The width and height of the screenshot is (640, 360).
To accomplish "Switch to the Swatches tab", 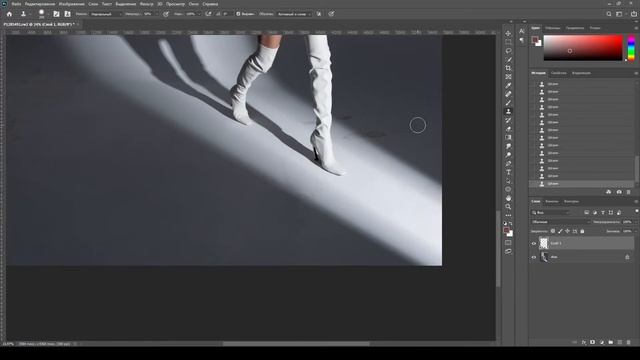I will (553, 28).
